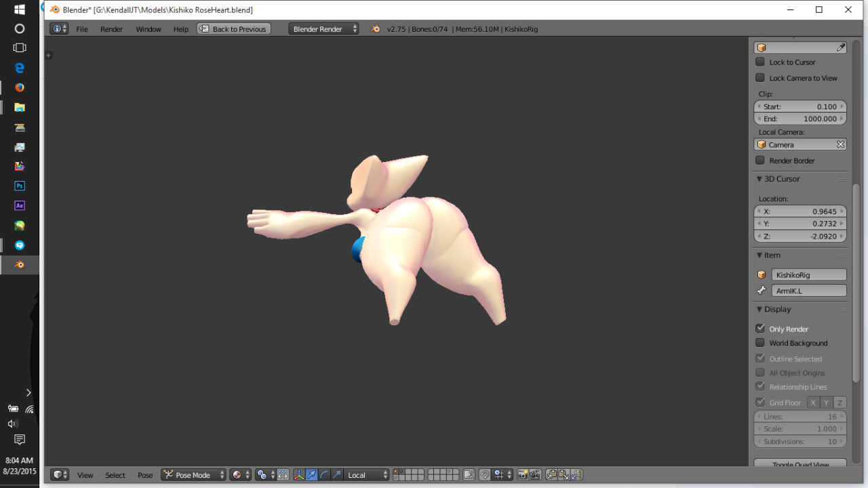The image size is (868, 488).
Task: Open the Local transform orientation dropdown
Action: click(368, 475)
